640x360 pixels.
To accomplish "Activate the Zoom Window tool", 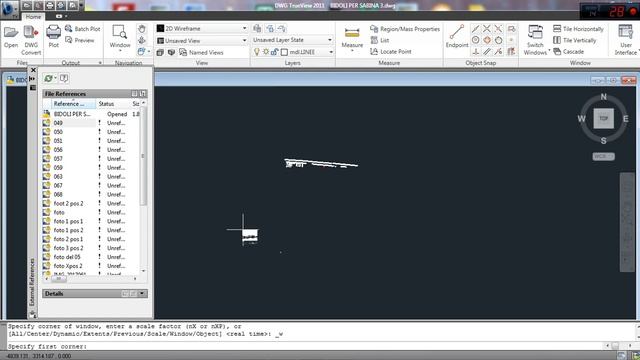I will [120, 36].
